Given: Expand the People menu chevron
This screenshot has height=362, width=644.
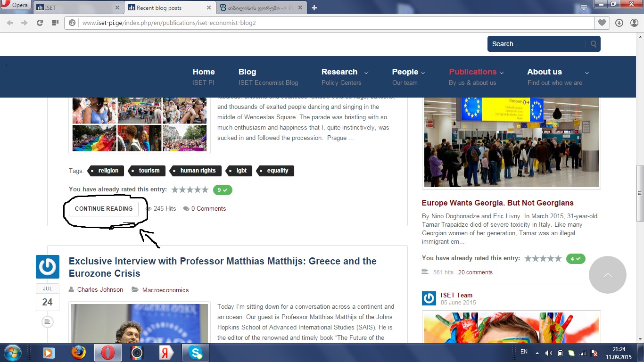Looking at the screenshot, I should point(423,73).
